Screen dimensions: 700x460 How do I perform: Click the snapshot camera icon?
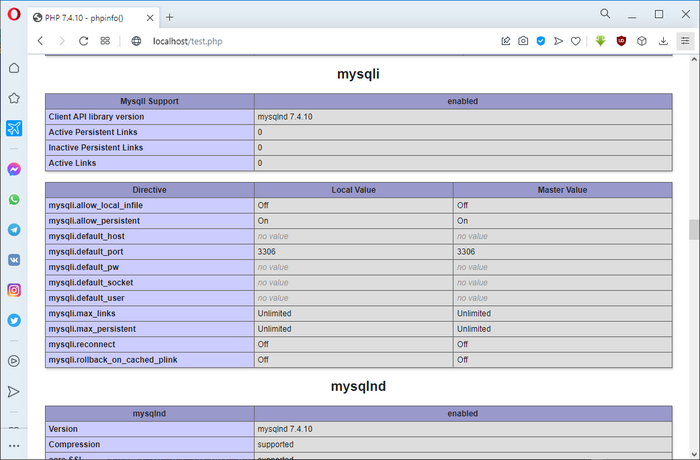pos(523,41)
